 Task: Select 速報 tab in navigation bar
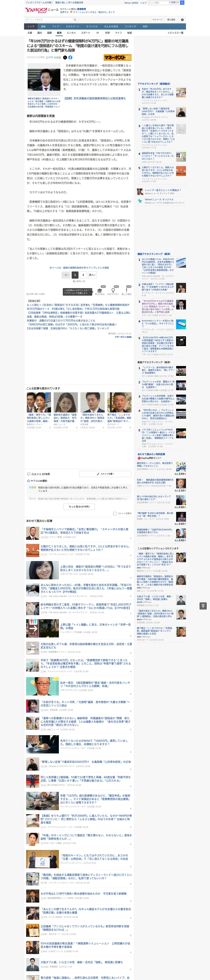click(x=43, y=26)
